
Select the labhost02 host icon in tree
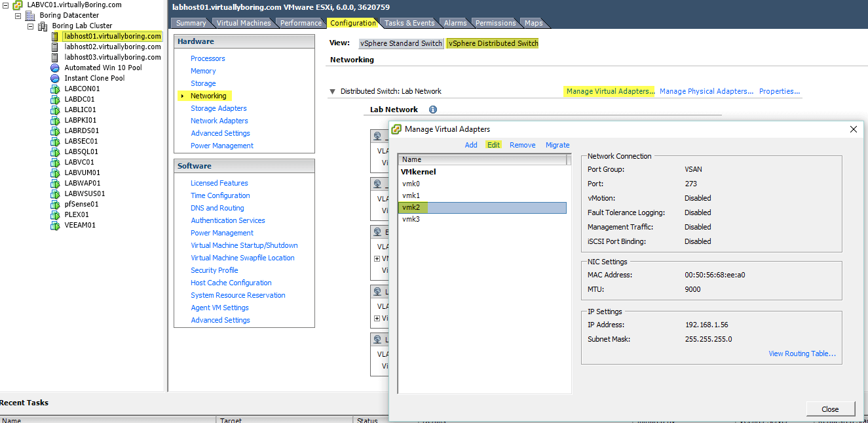tap(55, 47)
